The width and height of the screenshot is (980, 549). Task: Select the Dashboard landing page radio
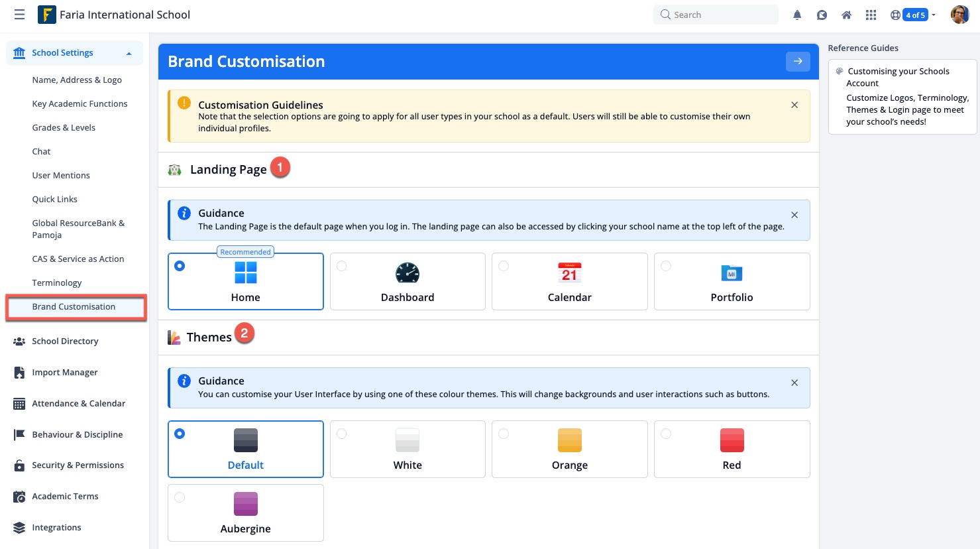(x=341, y=266)
